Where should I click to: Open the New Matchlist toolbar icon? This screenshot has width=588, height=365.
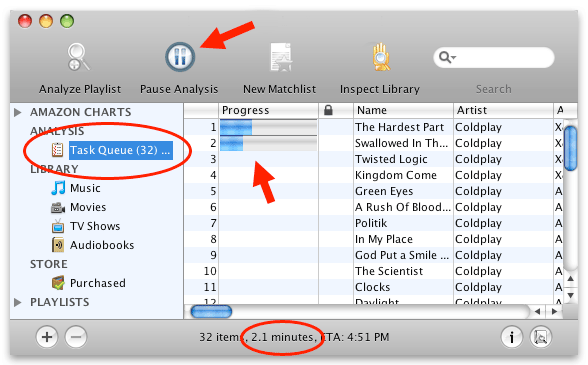point(281,57)
